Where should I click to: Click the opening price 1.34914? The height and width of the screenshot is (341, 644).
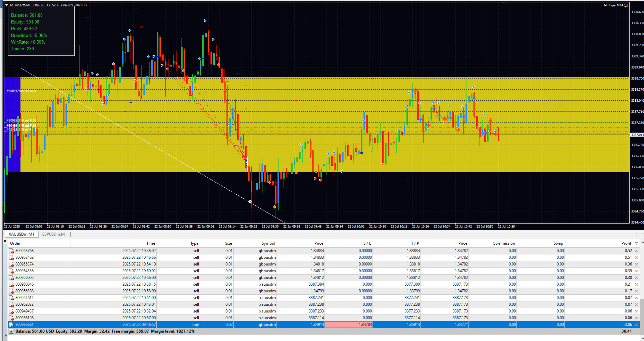[x=317, y=325]
